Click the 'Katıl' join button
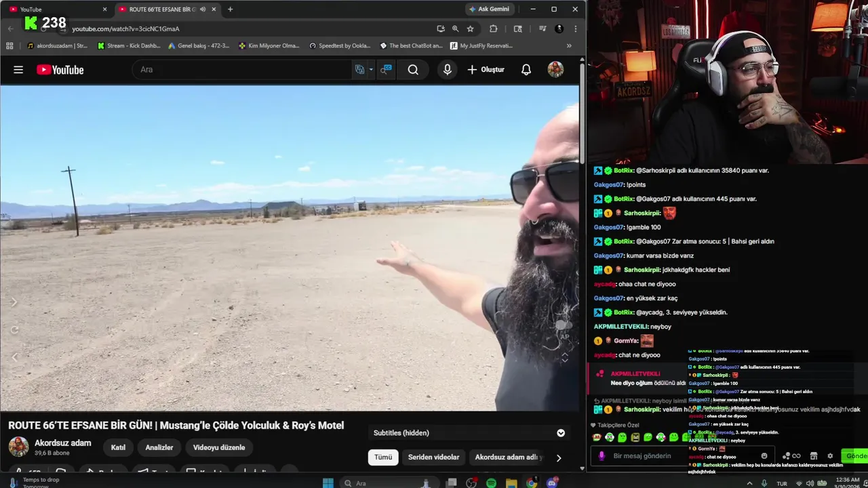 click(118, 447)
